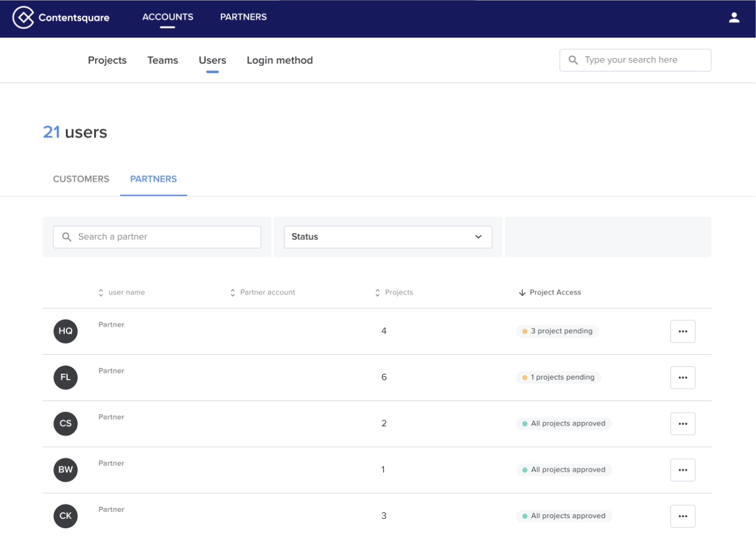Select the CS avatar
Image resolution: width=756 pixels, height=544 pixels.
point(65,423)
